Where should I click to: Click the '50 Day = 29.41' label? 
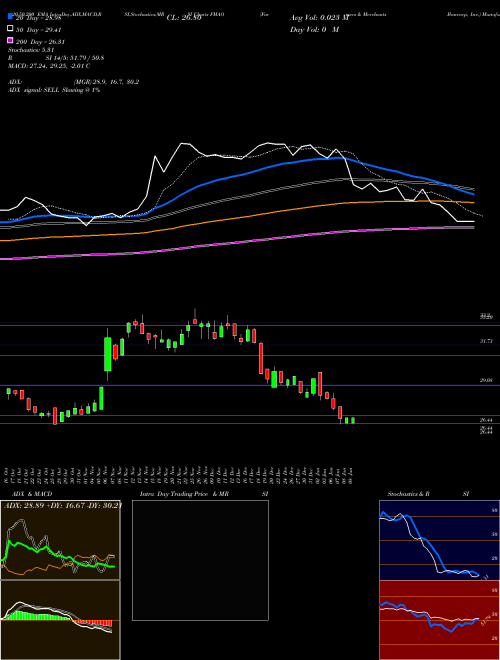tap(38, 30)
